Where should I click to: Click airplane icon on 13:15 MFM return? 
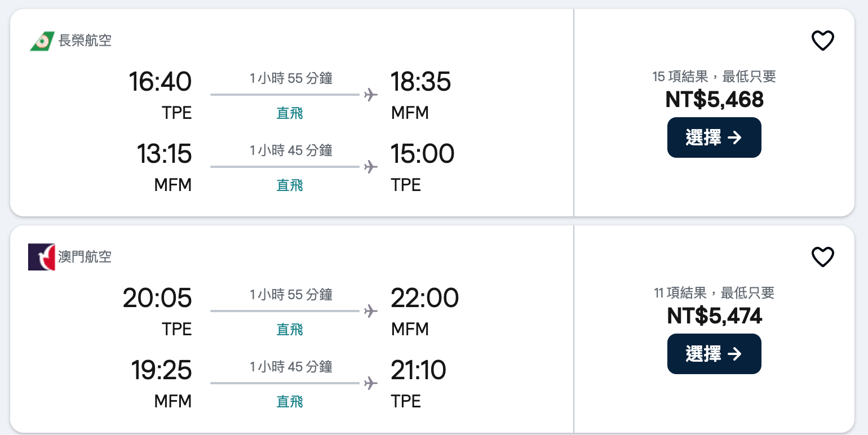click(370, 167)
